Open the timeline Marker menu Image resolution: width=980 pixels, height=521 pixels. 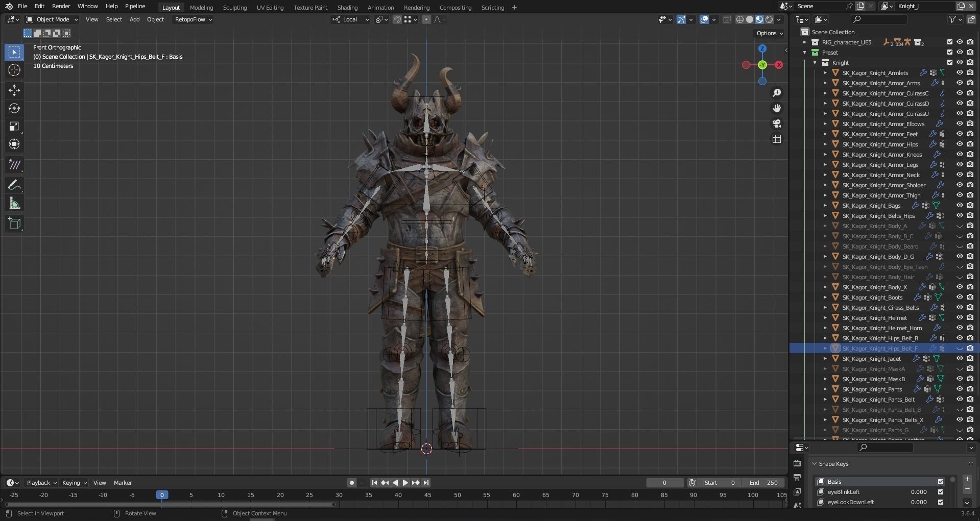pyautogui.click(x=123, y=483)
